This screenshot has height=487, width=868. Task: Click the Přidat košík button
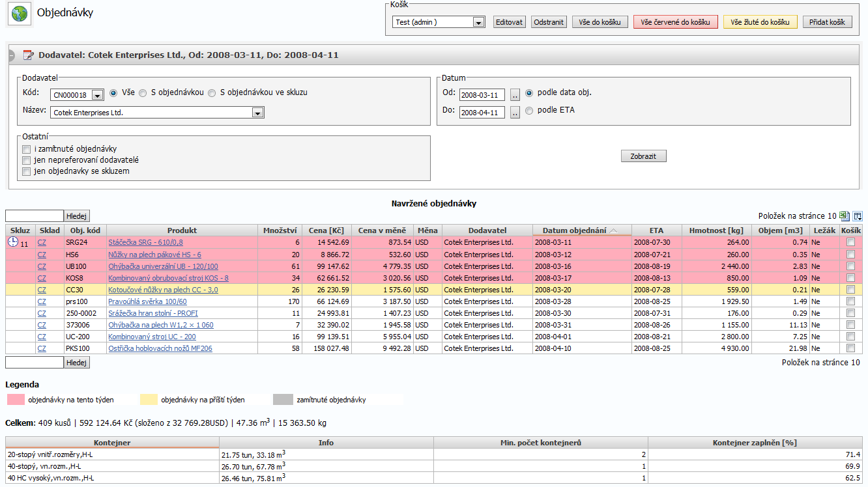click(x=828, y=21)
